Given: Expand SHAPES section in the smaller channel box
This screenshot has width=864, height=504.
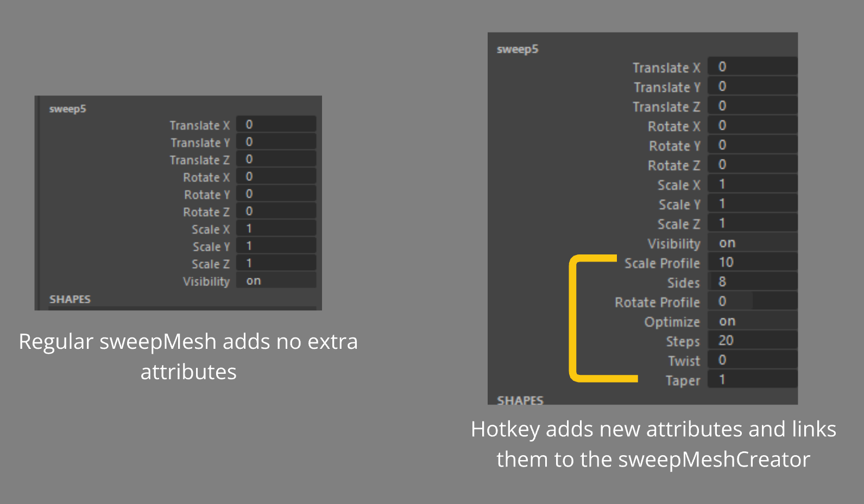Looking at the screenshot, I should click(70, 299).
